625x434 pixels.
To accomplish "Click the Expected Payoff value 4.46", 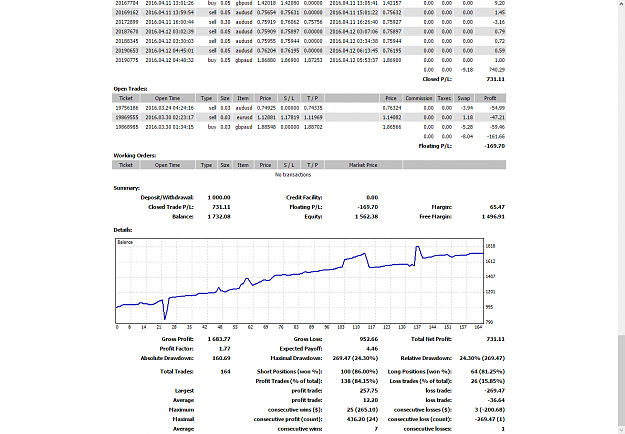I will pyautogui.click(x=372, y=349).
